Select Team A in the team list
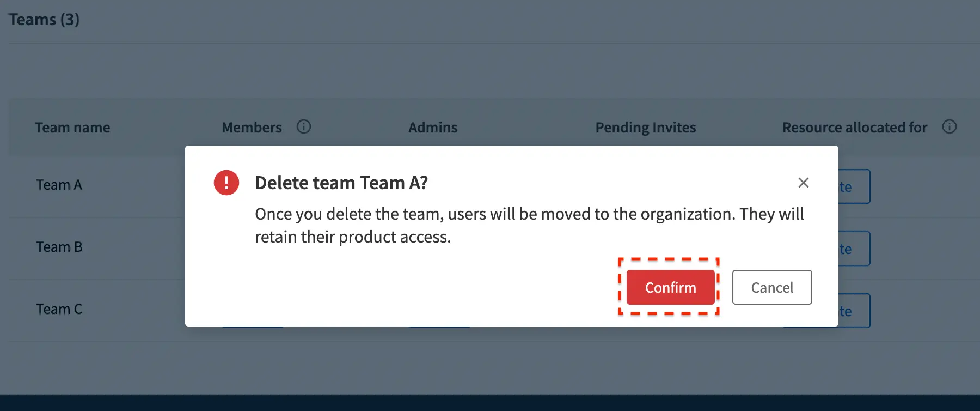 (x=59, y=185)
